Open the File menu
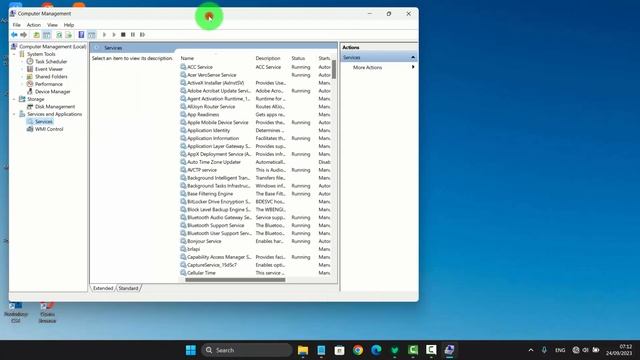The height and width of the screenshot is (360, 640). pyautogui.click(x=16, y=25)
